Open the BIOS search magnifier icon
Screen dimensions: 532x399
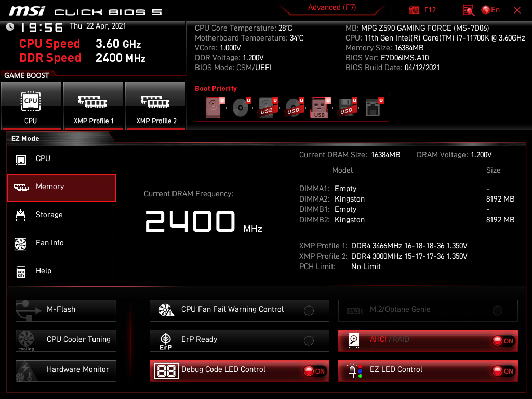click(x=468, y=10)
